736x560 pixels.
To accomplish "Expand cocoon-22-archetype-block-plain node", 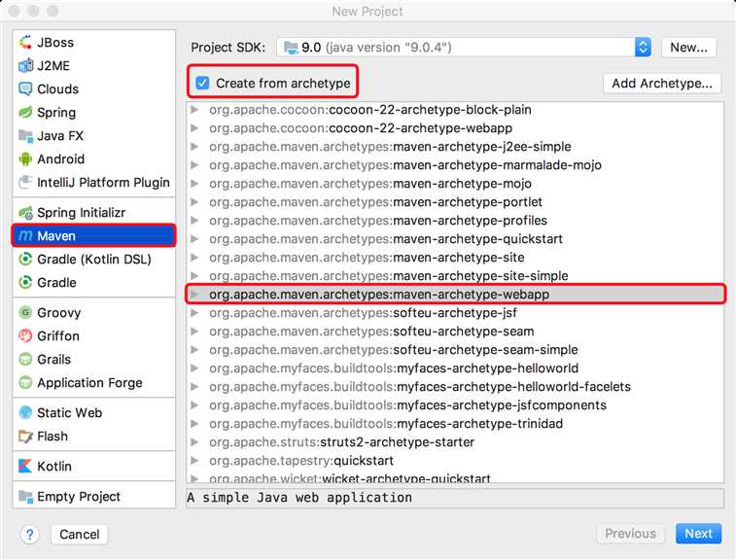I will tap(194, 110).
